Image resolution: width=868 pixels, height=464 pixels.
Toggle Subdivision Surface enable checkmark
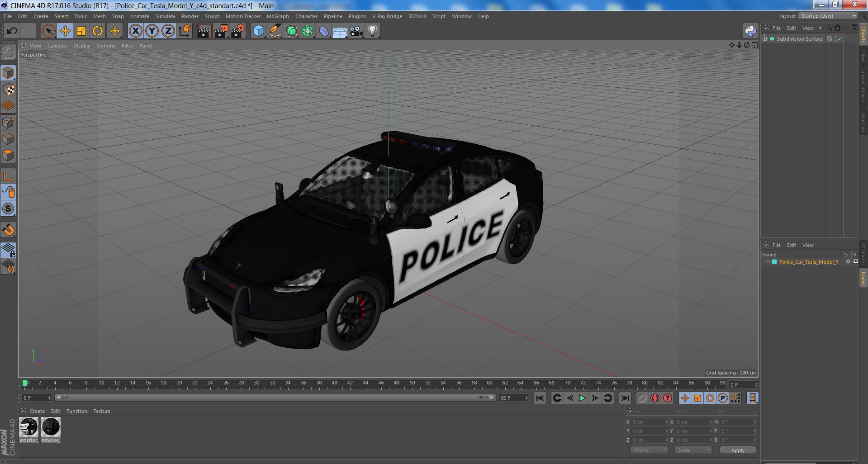coord(840,39)
